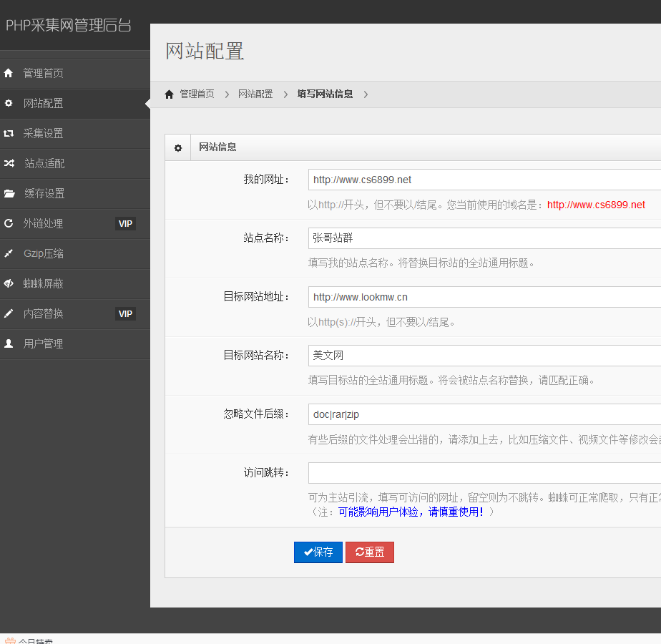Open 缓存设置 using the folder icon
This screenshot has height=644, width=661.
point(8,193)
